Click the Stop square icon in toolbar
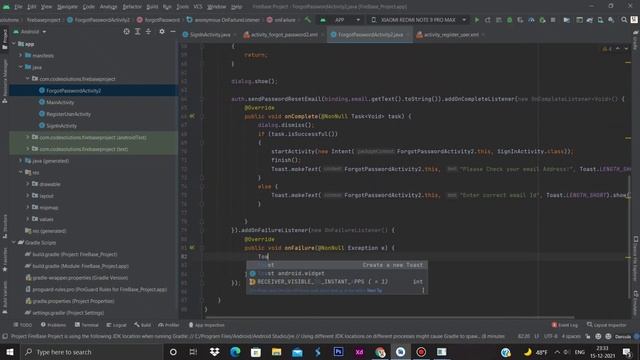 [553, 20]
